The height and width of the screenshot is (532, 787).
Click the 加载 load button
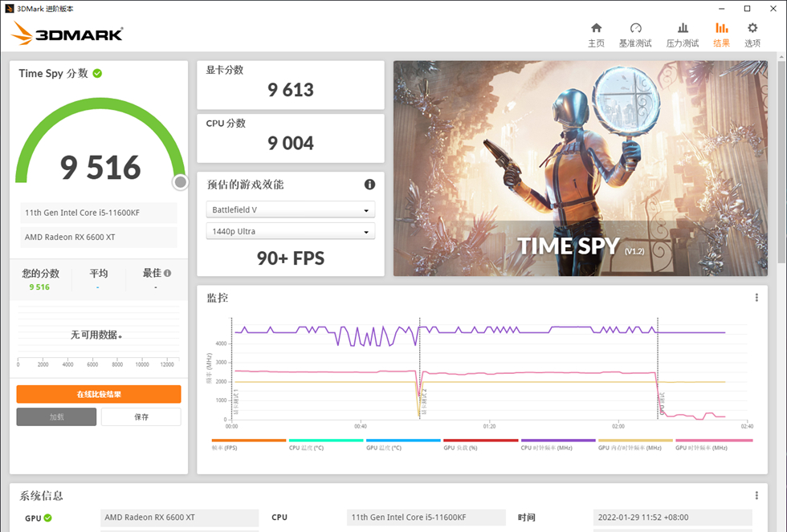tap(56, 417)
